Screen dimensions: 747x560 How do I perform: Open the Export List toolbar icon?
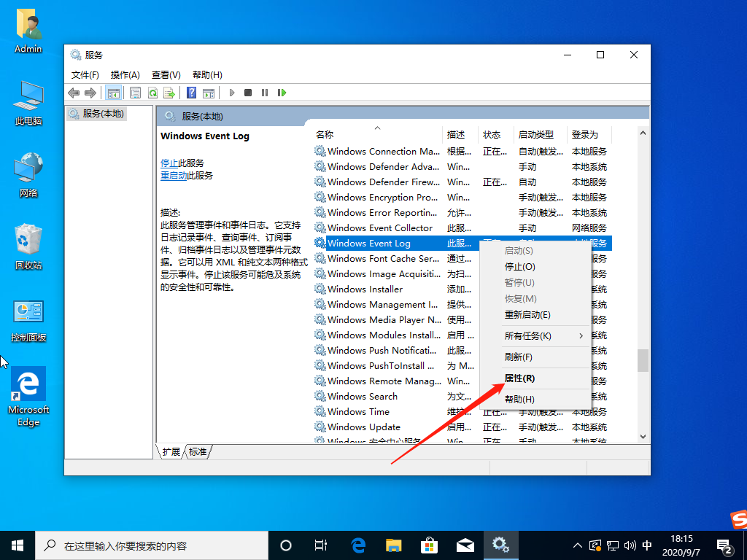(x=168, y=93)
